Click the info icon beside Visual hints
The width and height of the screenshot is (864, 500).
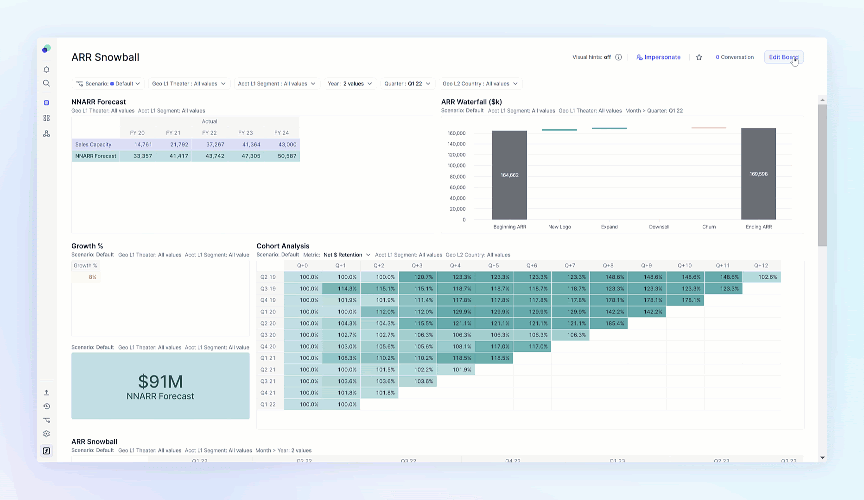pyautogui.click(x=618, y=57)
